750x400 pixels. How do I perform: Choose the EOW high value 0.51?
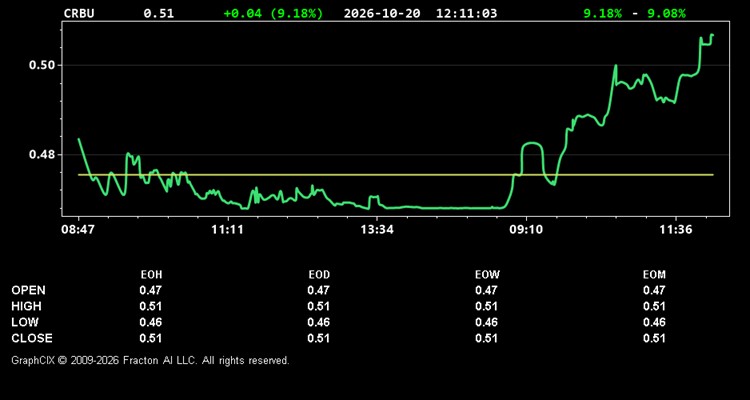486,306
